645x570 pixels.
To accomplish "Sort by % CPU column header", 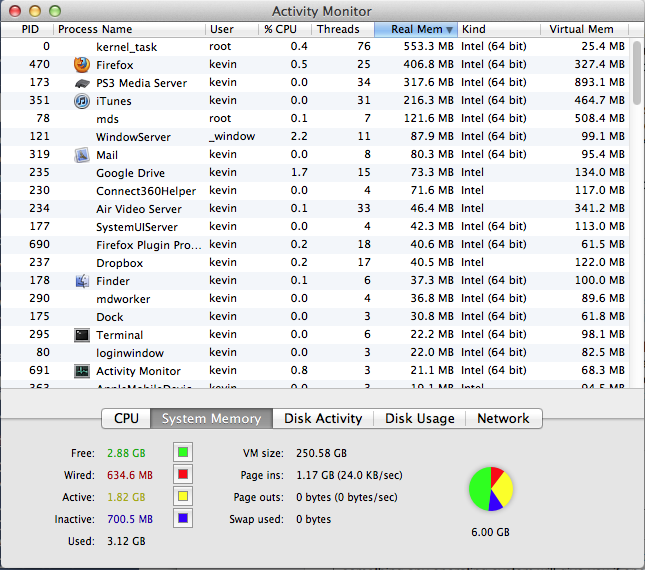I will [x=285, y=29].
